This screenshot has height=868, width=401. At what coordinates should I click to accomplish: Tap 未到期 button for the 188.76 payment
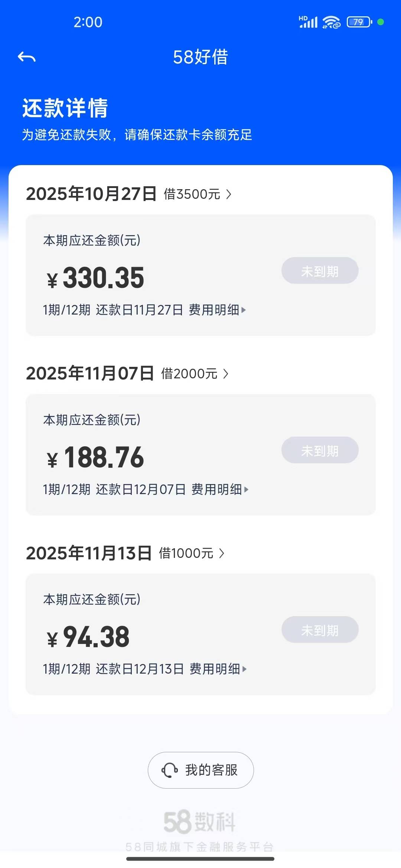320,450
